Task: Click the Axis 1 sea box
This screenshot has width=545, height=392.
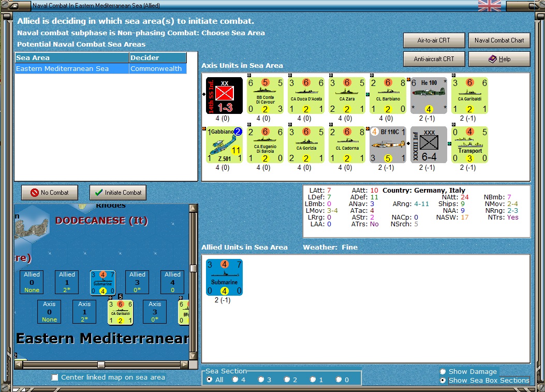Action: pyautogui.click(x=84, y=312)
